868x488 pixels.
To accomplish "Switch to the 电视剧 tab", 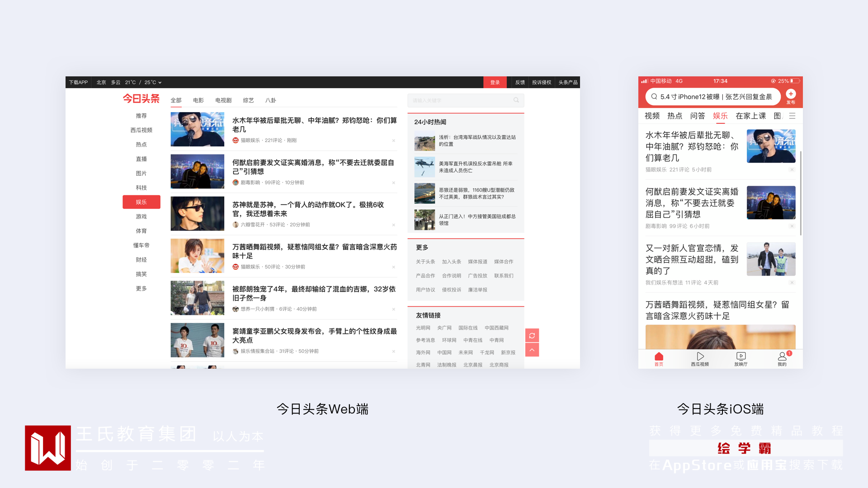I will coord(223,100).
